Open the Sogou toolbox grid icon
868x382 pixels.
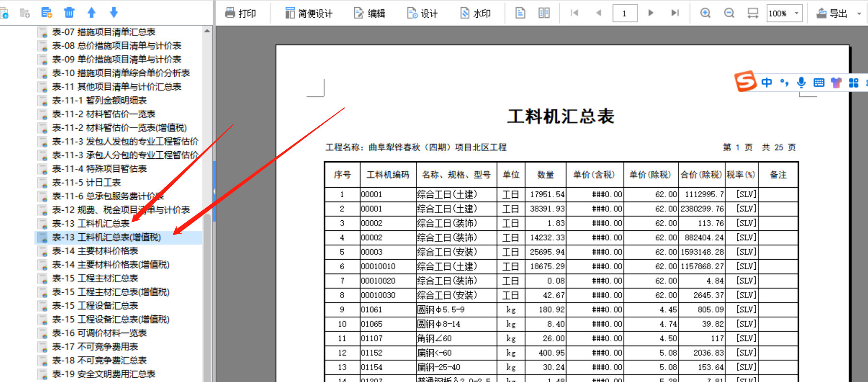[854, 83]
